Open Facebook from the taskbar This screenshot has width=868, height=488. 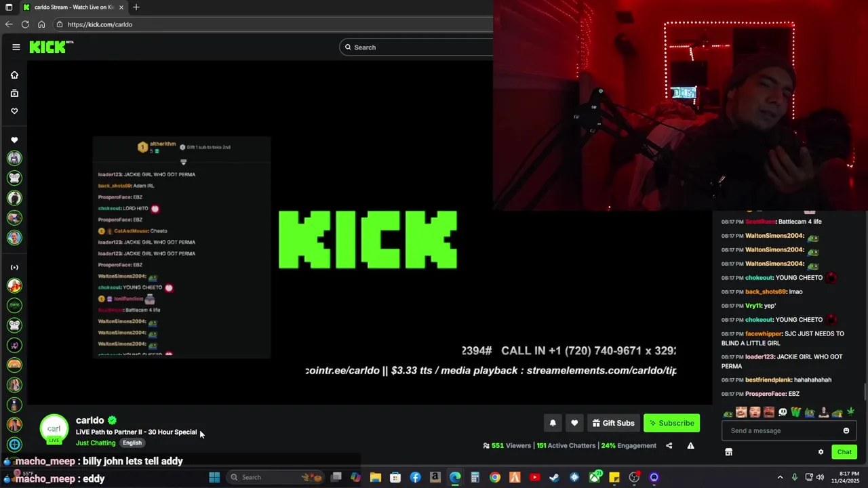[x=415, y=477]
